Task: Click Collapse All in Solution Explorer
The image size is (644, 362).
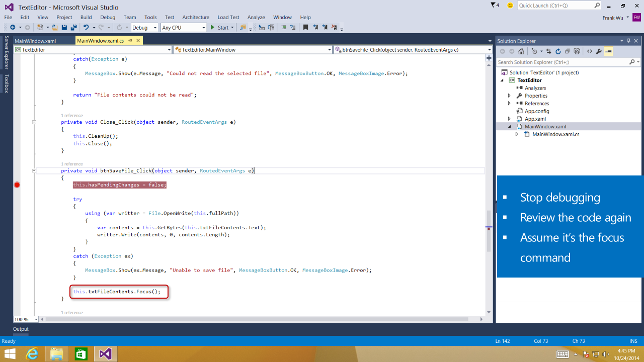Action: tap(568, 51)
